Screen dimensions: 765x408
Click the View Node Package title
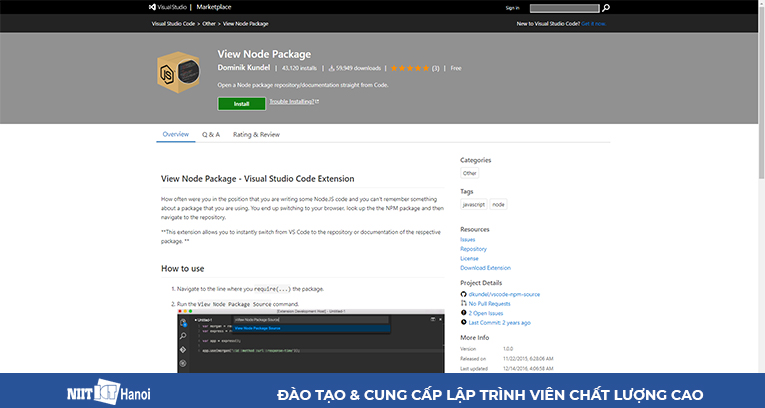click(x=264, y=54)
